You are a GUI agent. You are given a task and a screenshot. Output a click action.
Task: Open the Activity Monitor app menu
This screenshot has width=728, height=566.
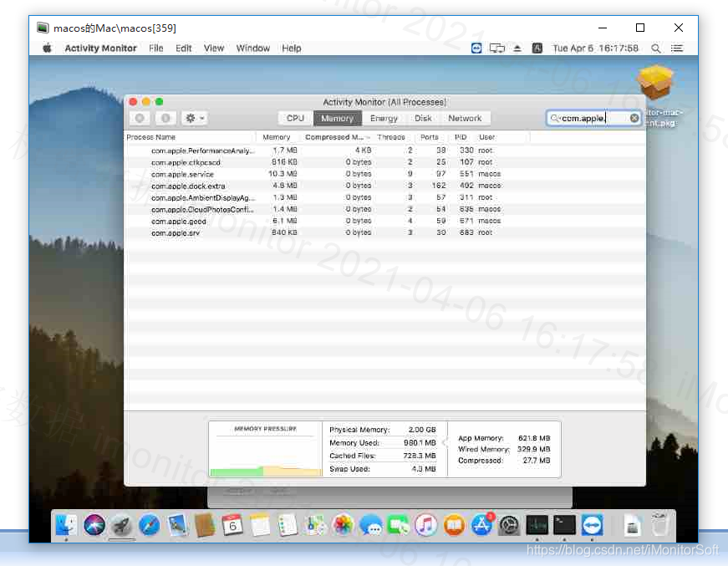point(101,48)
